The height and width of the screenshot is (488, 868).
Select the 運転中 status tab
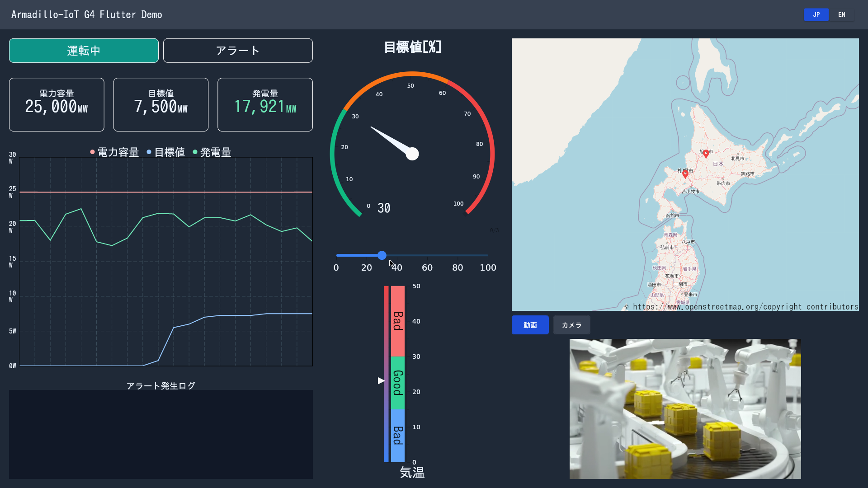(84, 51)
